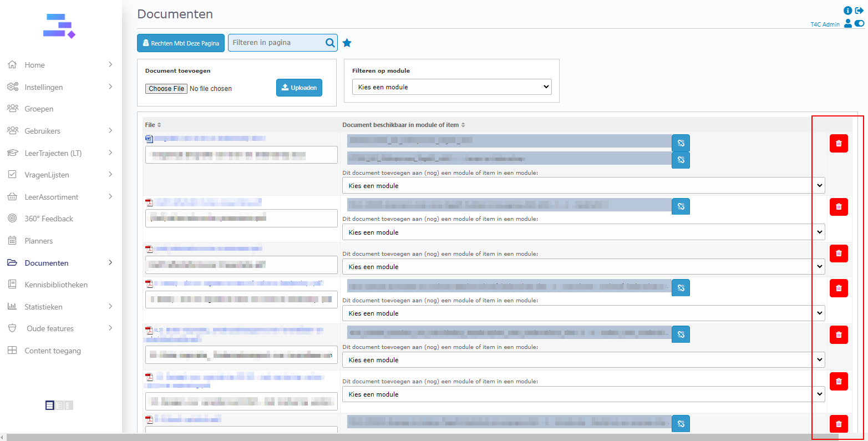The width and height of the screenshot is (868, 441).
Task: Unlink the first module from first document
Action: (681, 143)
